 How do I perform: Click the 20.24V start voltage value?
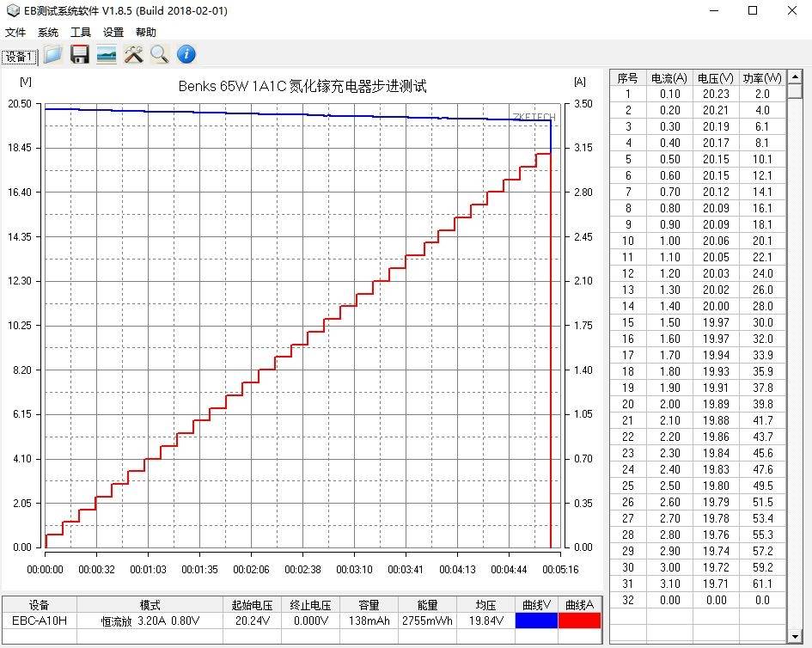point(253,620)
